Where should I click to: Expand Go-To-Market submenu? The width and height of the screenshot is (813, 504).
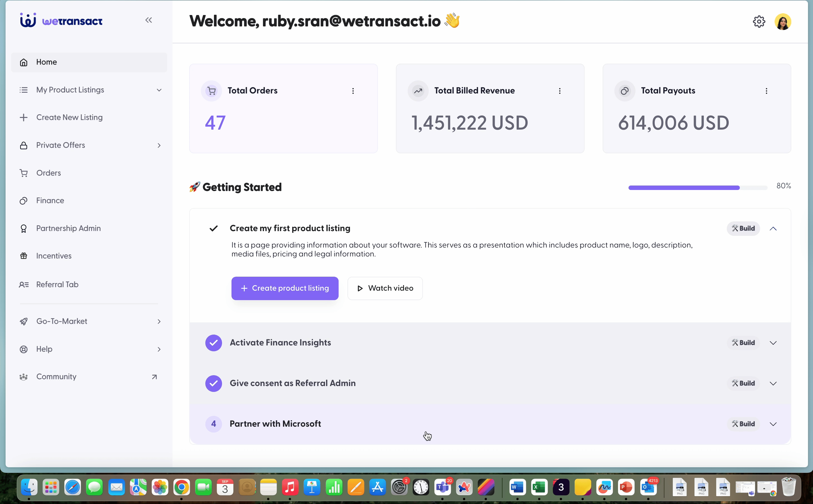pyautogui.click(x=159, y=321)
